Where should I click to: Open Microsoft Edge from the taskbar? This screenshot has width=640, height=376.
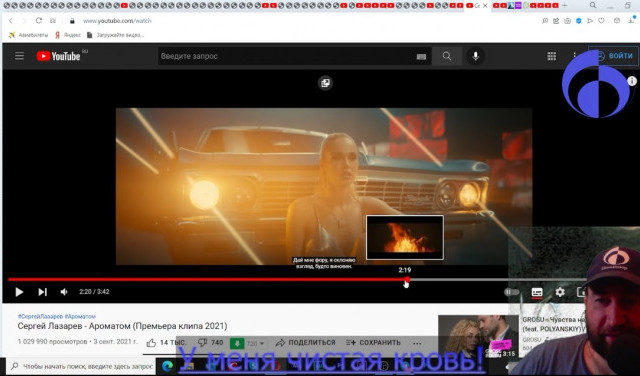pos(167,367)
